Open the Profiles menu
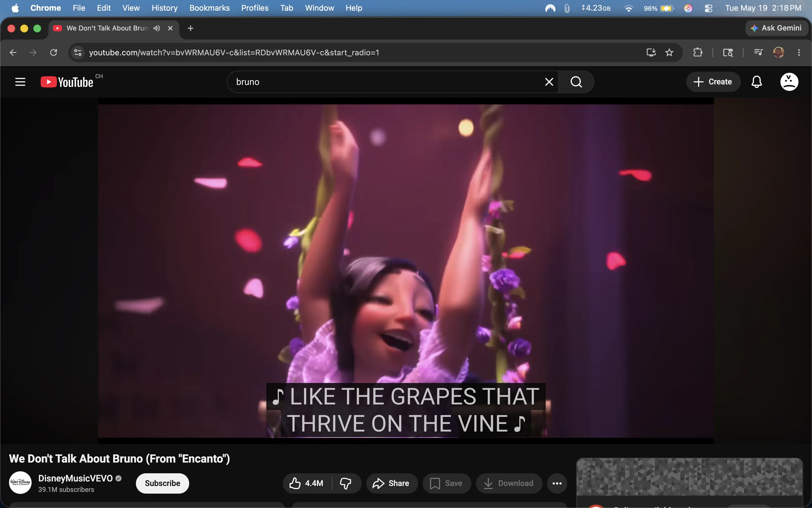 point(255,8)
